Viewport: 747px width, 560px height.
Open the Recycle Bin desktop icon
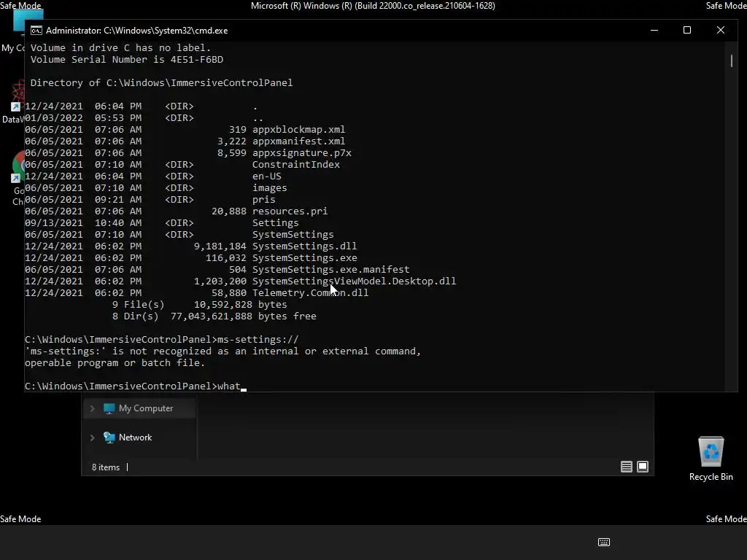711,458
